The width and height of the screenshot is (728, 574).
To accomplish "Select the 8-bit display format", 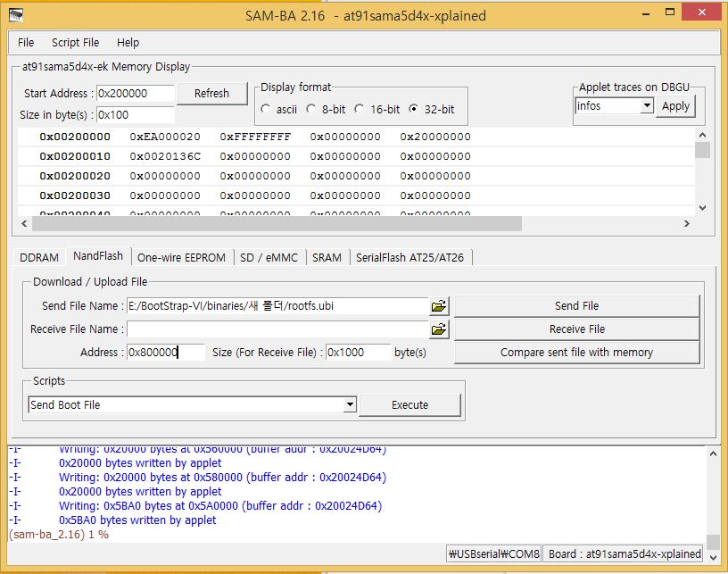I will 310,109.
